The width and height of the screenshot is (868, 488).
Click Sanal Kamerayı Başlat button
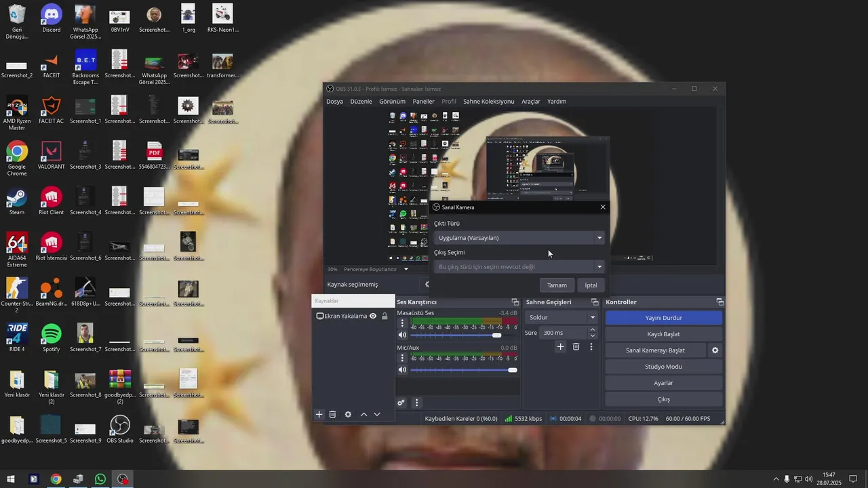click(x=655, y=350)
